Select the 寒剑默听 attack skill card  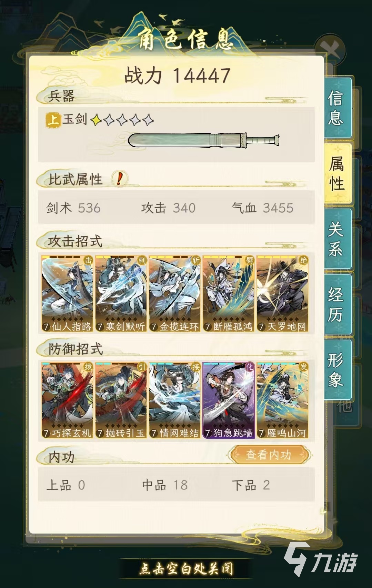coord(121,293)
